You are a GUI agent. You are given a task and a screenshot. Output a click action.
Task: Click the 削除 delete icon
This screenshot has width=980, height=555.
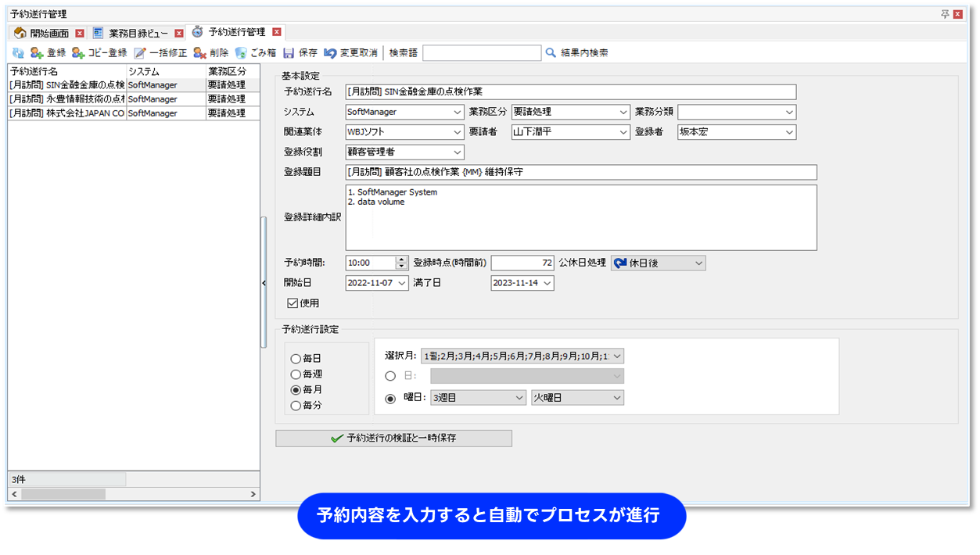pos(200,53)
